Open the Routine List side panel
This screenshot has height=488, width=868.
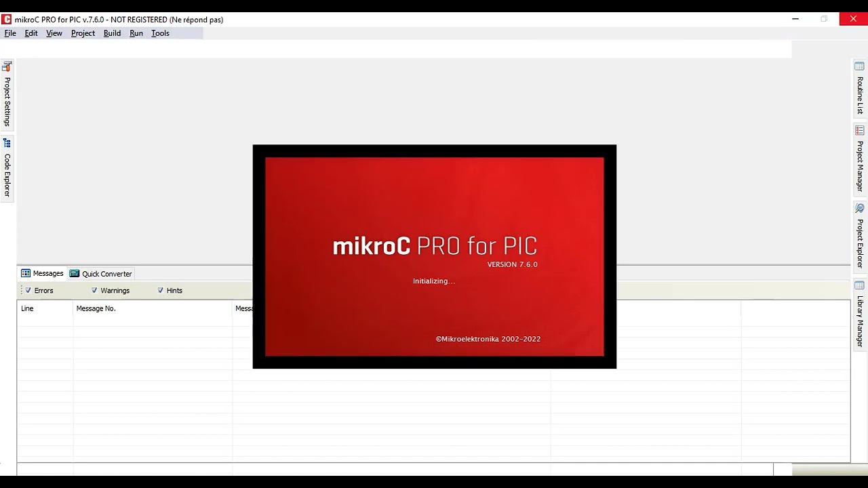coord(860,88)
